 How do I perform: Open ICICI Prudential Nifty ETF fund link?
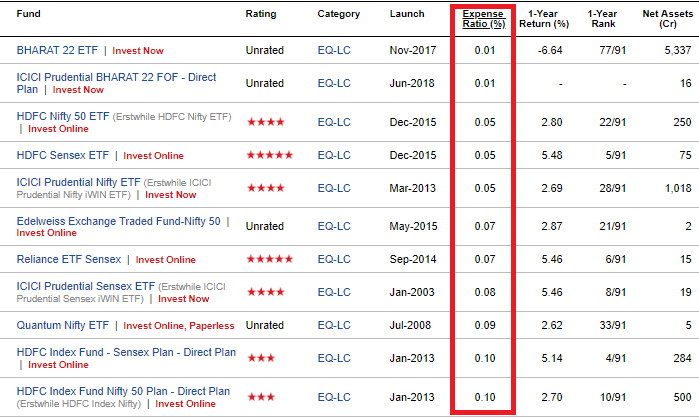click(x=78, y=182)
